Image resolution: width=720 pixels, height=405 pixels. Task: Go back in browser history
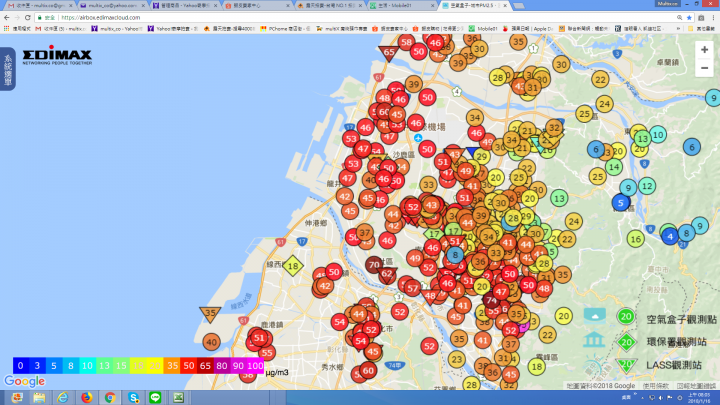6,17
